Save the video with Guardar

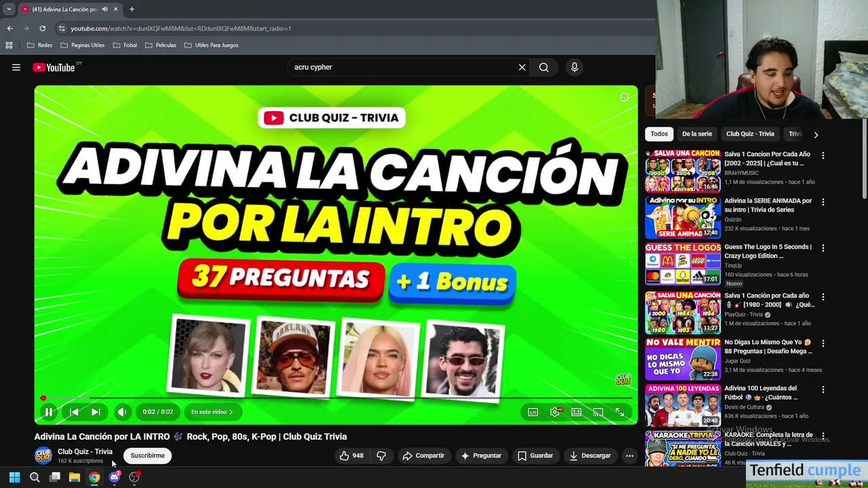point(535,455)
